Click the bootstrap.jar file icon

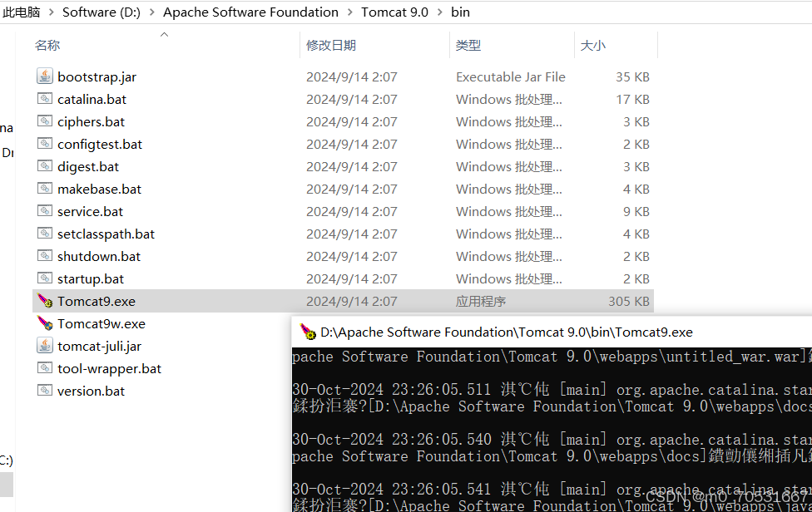[45, 76]
